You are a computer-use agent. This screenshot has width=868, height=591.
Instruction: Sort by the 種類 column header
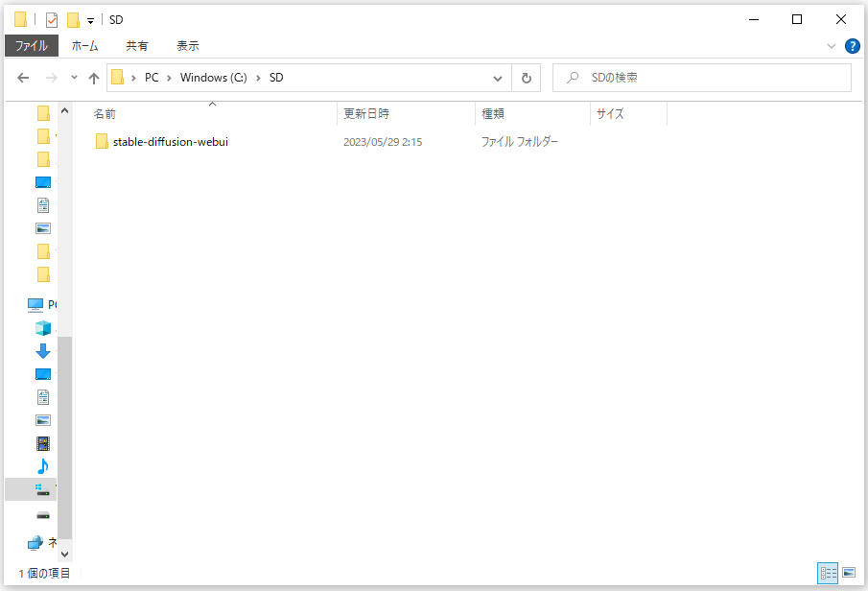(533, 113)
